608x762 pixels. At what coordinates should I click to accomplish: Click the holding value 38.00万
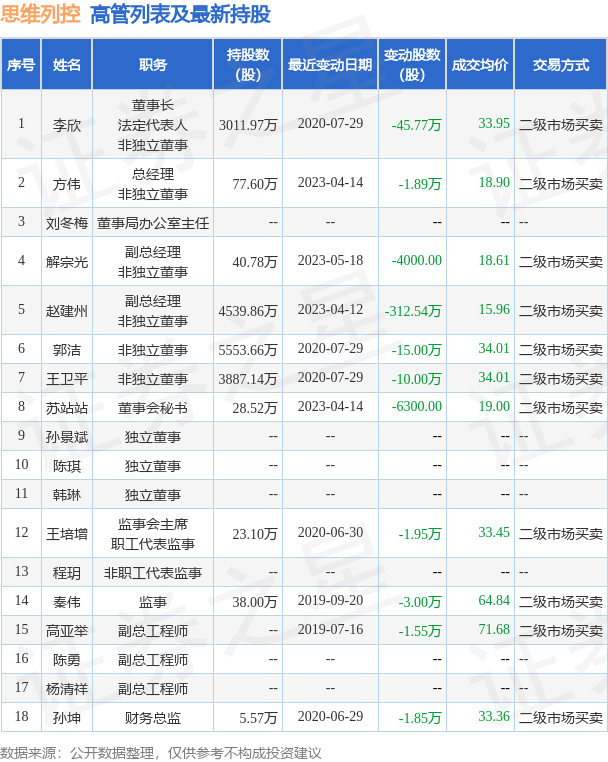pyautogui.click(x=255, y=602)
